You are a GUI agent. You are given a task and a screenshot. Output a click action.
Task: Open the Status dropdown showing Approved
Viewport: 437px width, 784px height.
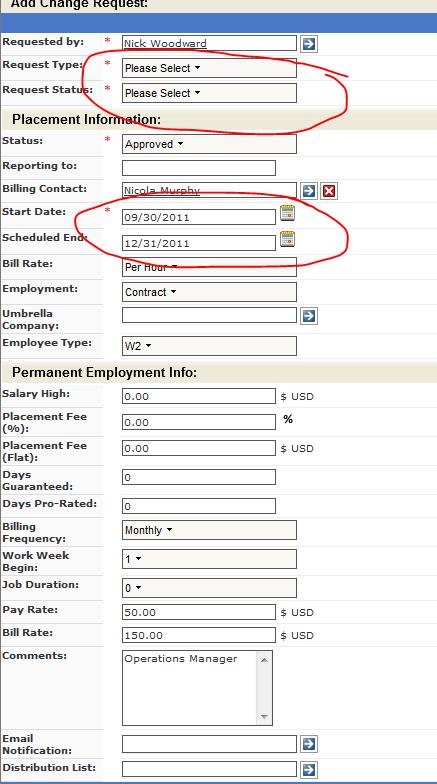coord(209,144)
